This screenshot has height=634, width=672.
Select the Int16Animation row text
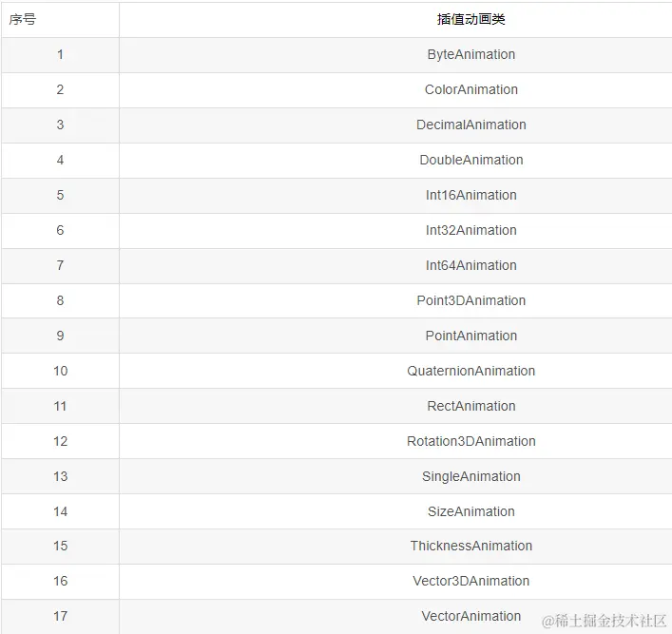click(x=471, y=195)
